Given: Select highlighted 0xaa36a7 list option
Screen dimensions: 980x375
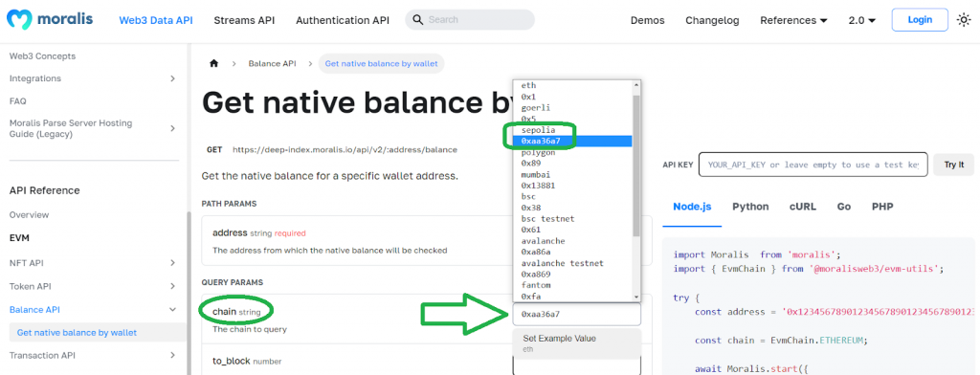Looking at the screenshot, I should point(572,142).
